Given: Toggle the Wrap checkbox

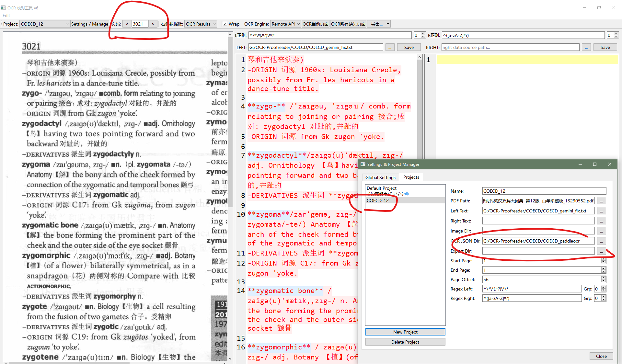Looking at the screenshot, I should click(225, 24).
